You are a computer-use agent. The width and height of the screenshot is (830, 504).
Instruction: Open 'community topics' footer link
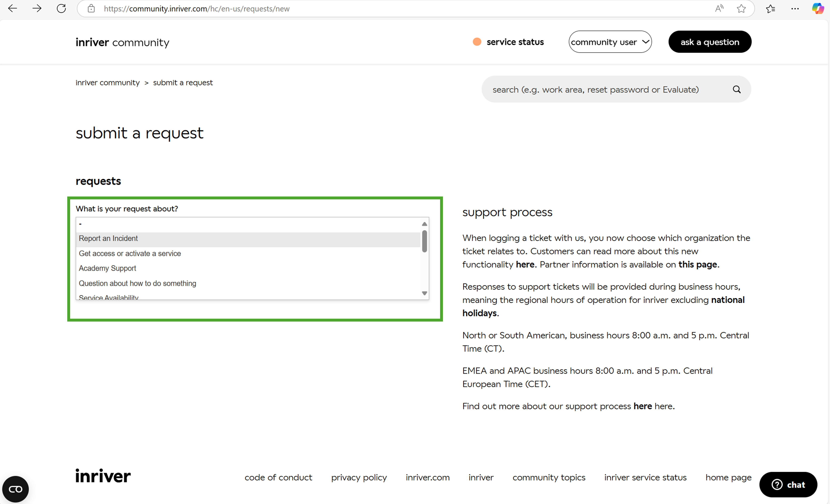click(549, 477)
